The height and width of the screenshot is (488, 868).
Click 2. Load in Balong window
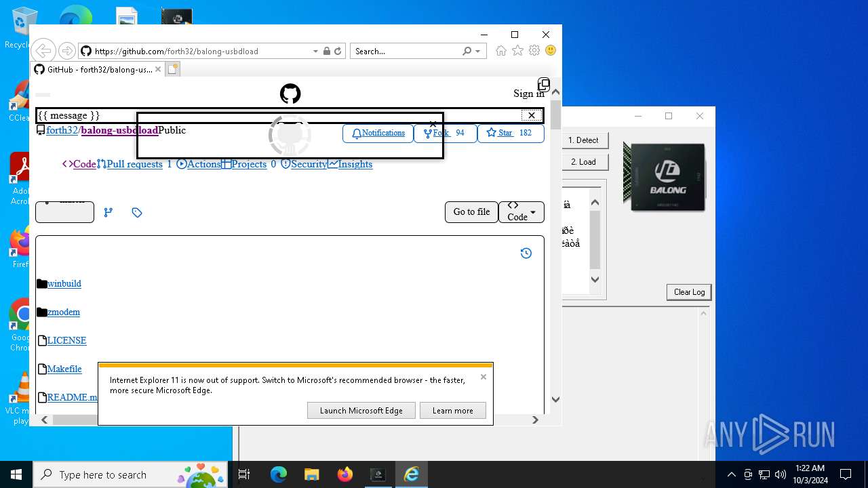click(583, 162)
